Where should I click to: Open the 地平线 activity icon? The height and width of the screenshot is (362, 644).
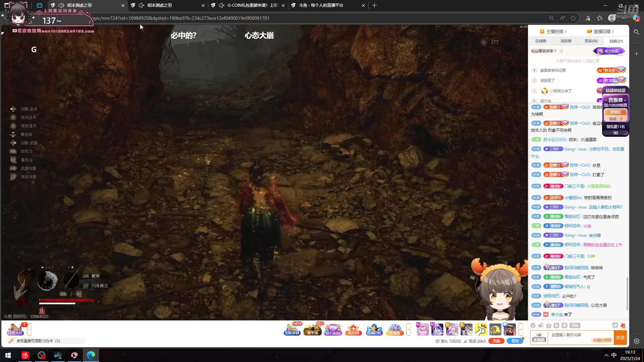click(313, 329)
